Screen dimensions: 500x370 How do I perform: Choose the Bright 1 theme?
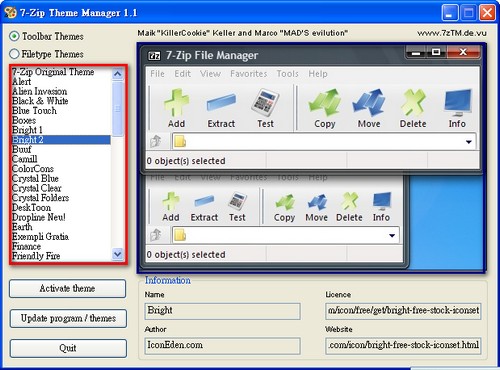pos(61,130)
